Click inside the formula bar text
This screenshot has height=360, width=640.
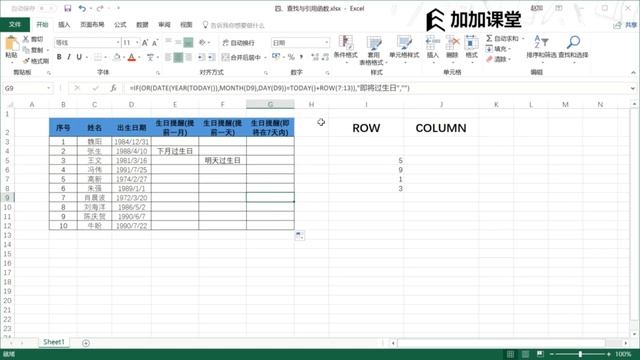[x=269, y=88]
